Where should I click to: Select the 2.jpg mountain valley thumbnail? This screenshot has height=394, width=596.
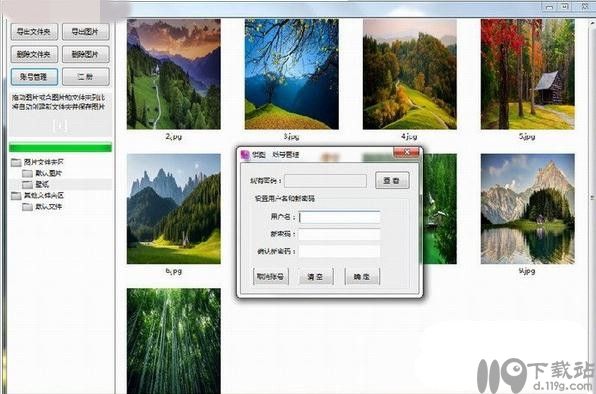point(174,74)
